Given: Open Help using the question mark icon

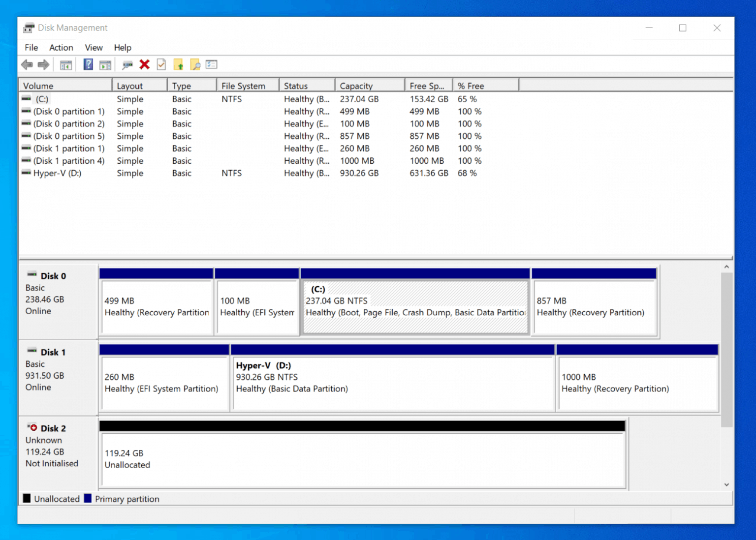Looking at the screenshot, I should pyautogui.click(x=88, y=64).
